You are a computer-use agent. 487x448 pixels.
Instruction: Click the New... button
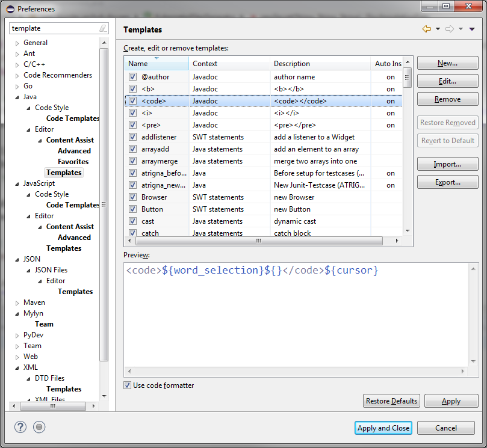point(447,63)
